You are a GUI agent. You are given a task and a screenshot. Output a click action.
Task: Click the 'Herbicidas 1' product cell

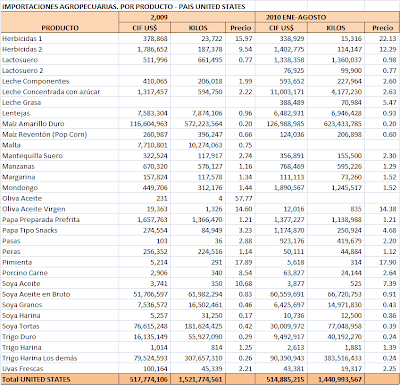[60, 39]
